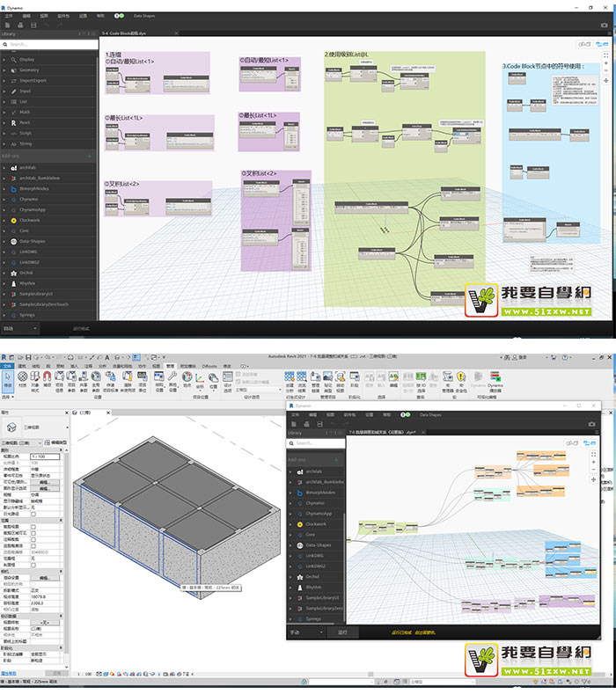Click Add-ons plus icon in Code Block Dynamo library
The image size is (616, 694).
coord(90,157)
